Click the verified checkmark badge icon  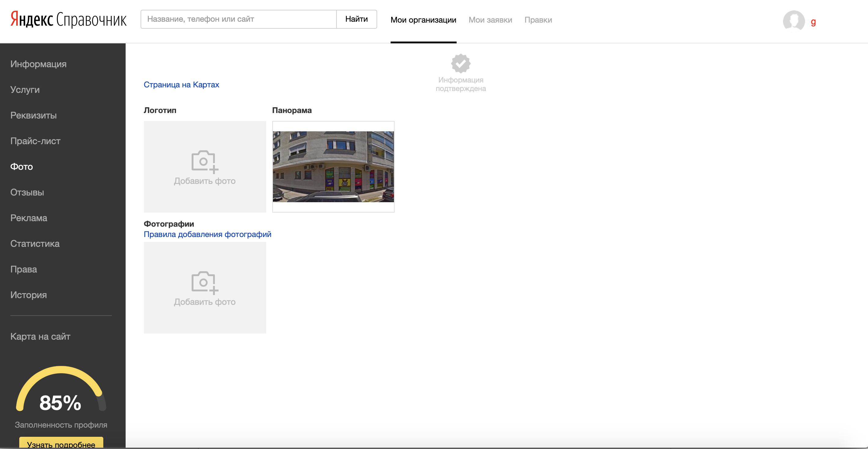coord(461,63)
